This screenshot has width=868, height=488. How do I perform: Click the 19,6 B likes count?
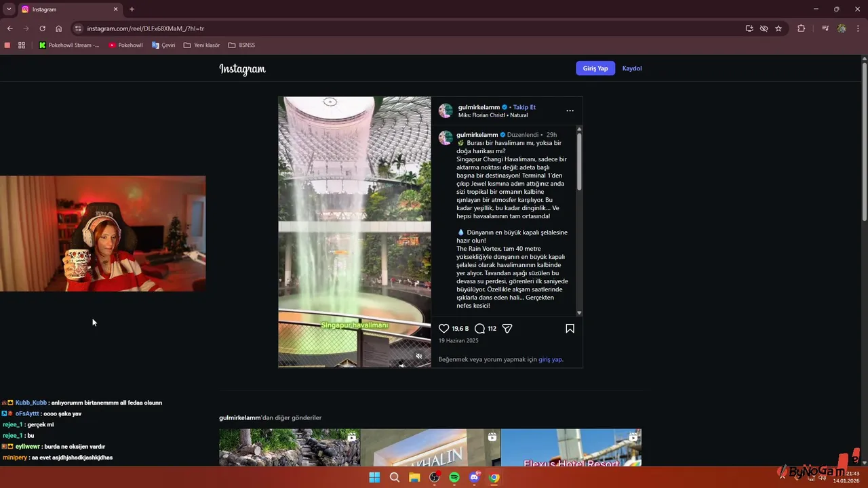460,329
